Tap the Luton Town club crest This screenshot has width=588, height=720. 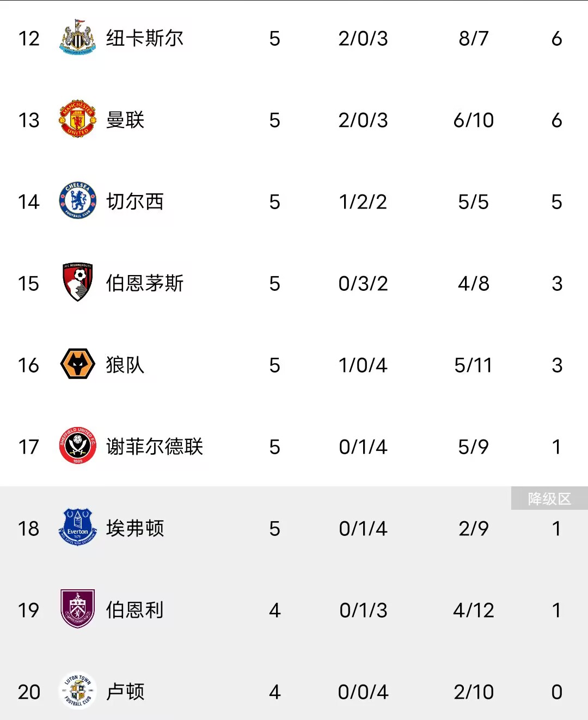point(78,691)
